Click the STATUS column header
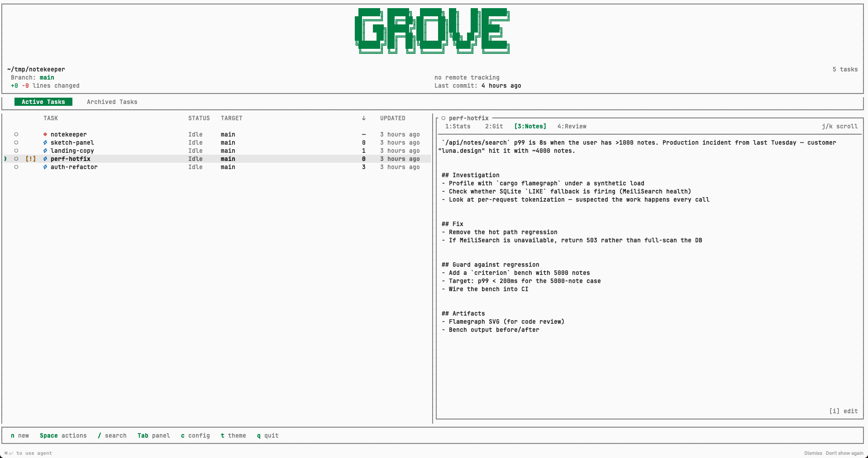 click(x=199, y=118)
